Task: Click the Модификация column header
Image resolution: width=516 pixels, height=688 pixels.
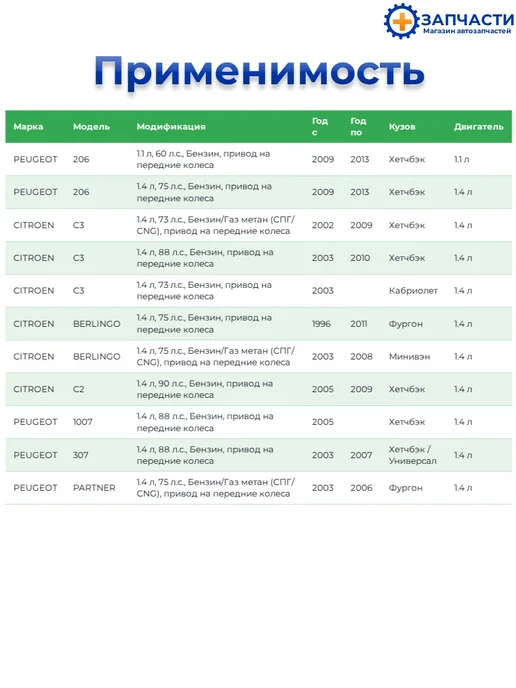Action: 171,127
